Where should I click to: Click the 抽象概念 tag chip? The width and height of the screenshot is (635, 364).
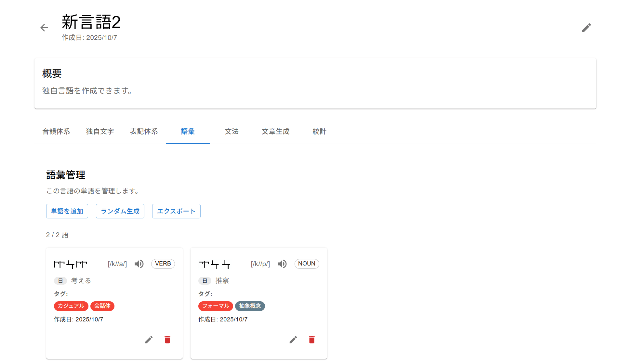(x=250, y=306)
